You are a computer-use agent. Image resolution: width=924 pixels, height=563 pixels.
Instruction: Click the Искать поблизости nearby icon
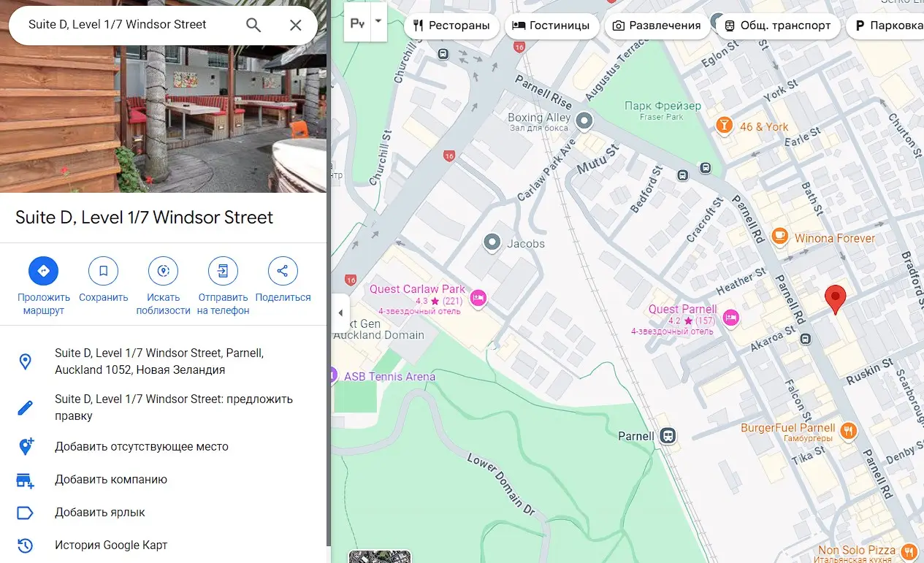pos(163,271)
